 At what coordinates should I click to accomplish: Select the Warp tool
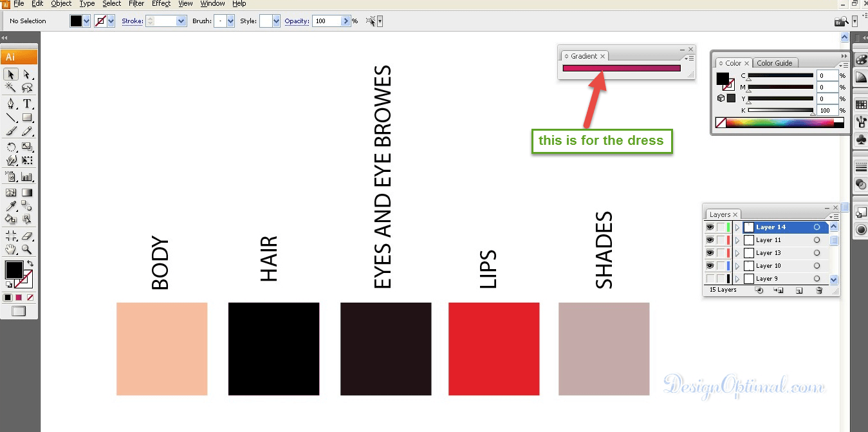click(11, 160)
